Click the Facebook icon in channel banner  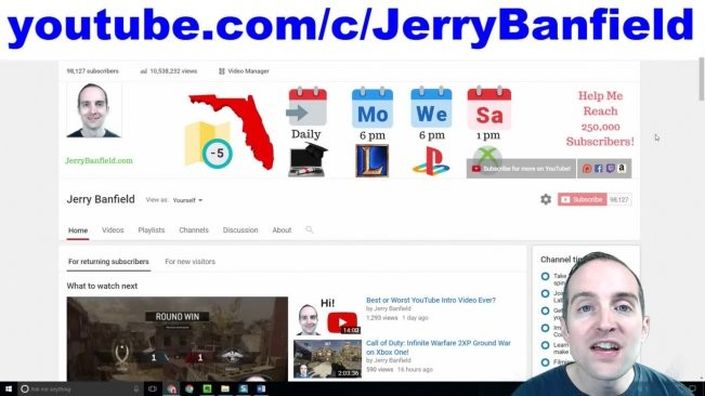coord(598,169)
